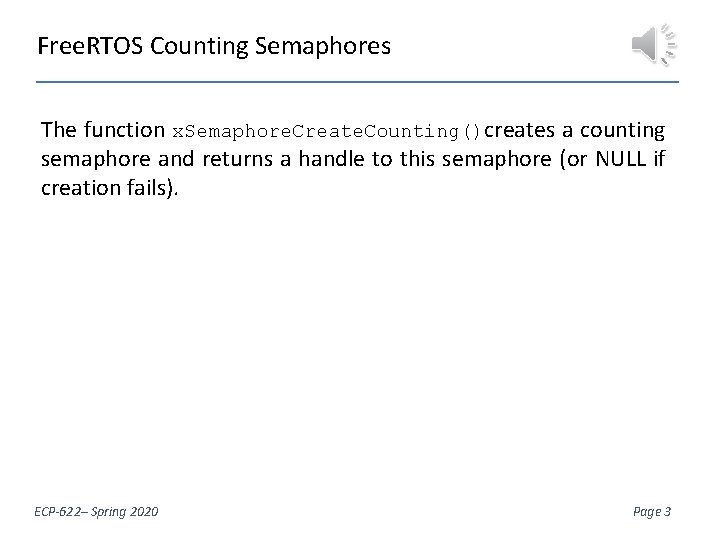Click the word 'NULL' in the paragraph
Image resolution: width=720 pixels, height=540 pixels.
[626, 158]
